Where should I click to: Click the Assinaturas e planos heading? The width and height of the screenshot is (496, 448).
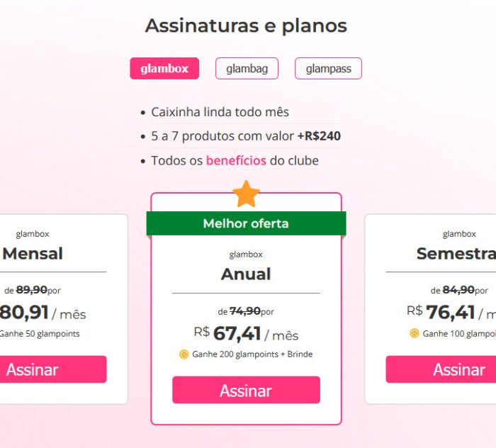[246, 26]
